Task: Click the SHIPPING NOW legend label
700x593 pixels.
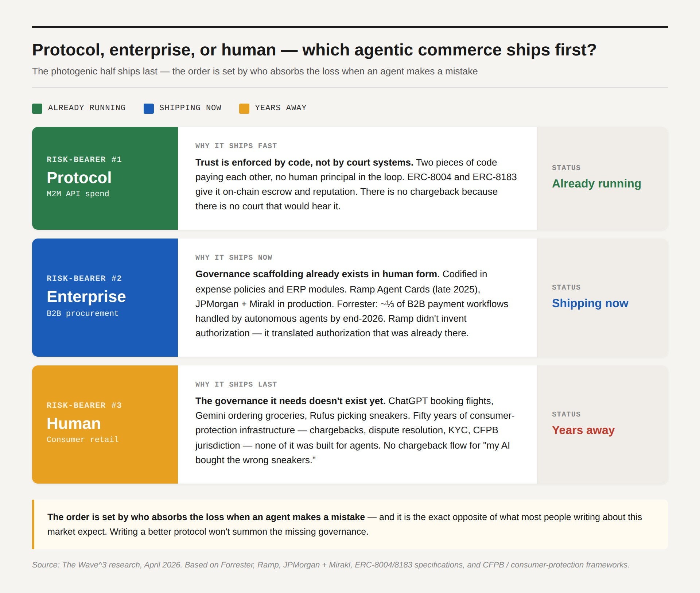Action: tap(190, 108)
